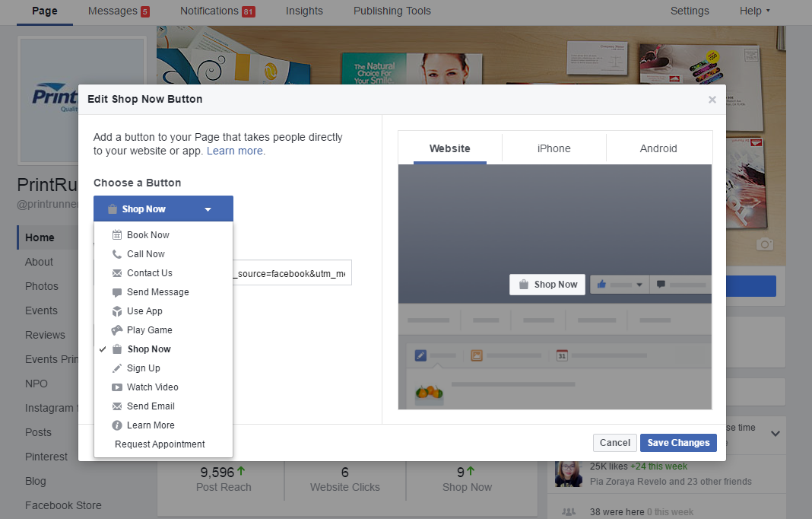This screenshot has width=812, height=519.
Task: Select the Play Game controller icon
Action: point(117,330)
